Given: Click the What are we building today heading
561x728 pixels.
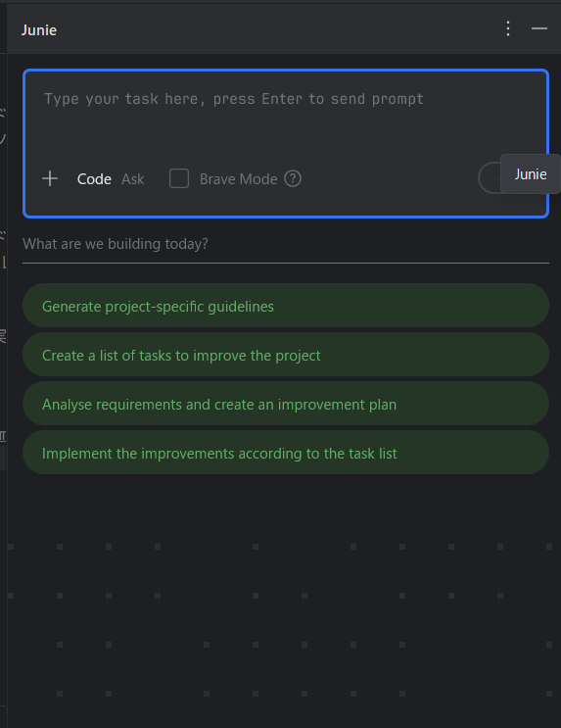Looking at the screenshot, I should point(116,244).
